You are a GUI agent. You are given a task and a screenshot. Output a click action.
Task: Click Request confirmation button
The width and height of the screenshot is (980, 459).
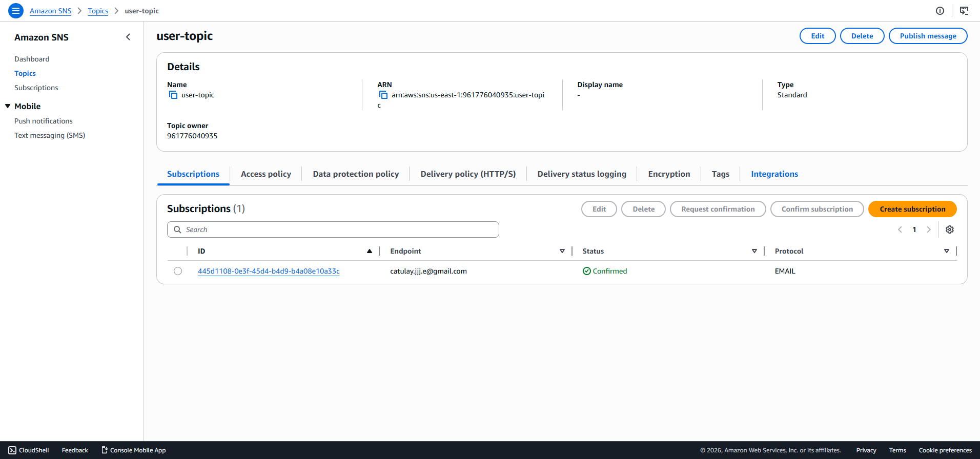click(x=718, y=209)
